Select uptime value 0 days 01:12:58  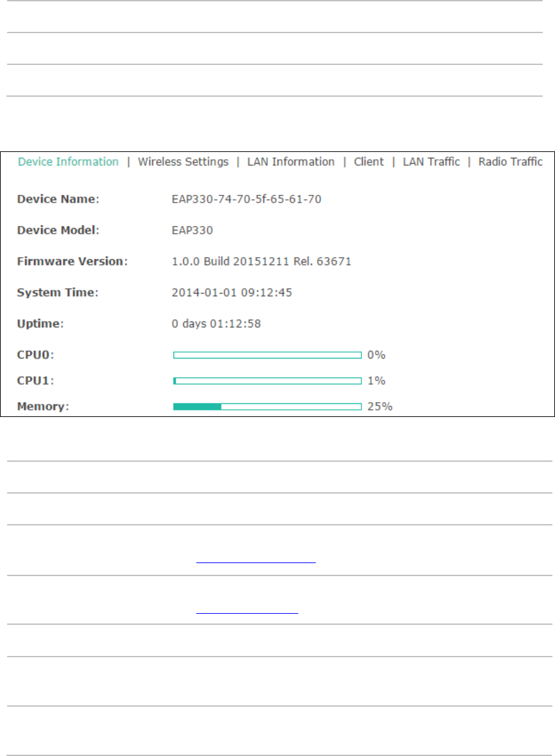(x=216, y=323)
